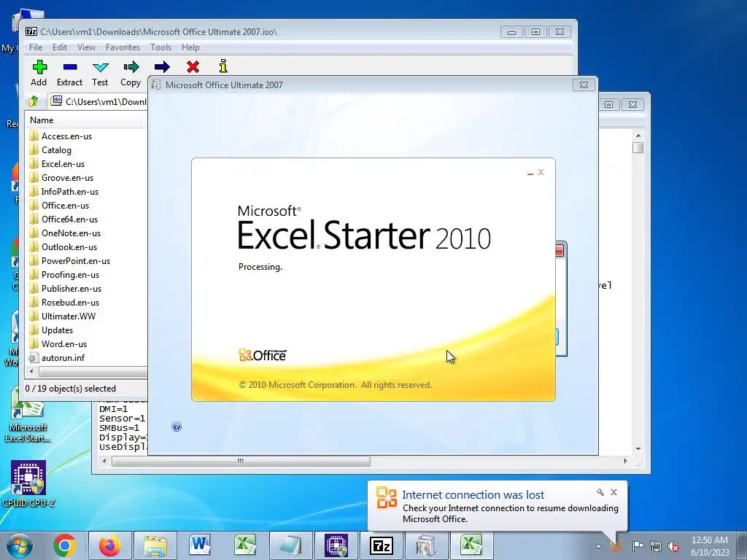Click the blue Move arrow in 7-Zip
This screenshot has width=747, height=560.
click(162, 66)
